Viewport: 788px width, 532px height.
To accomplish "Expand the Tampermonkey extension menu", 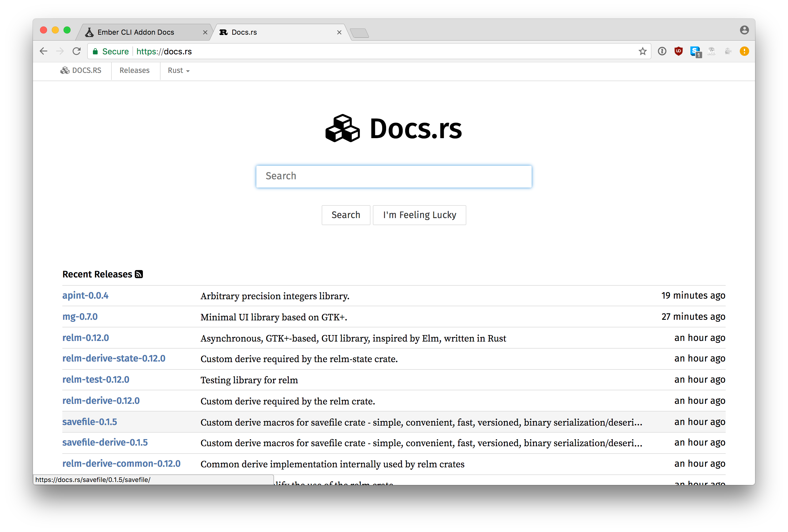I will (x=728, y=51).
